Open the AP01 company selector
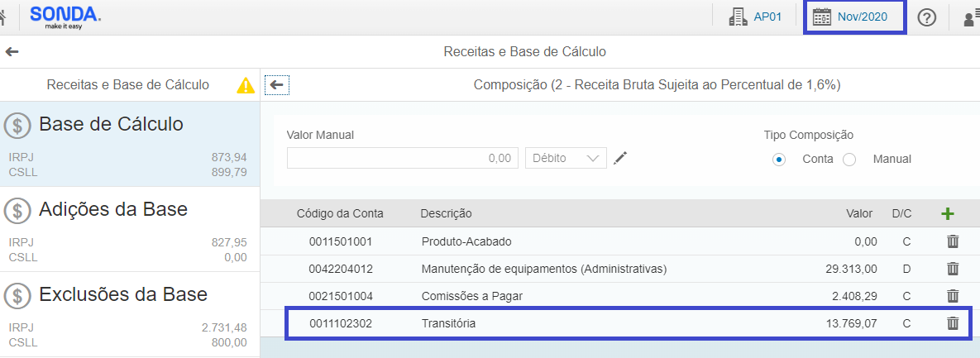The image size is (980, 358). pyautogui.click(x=755, y=17)
